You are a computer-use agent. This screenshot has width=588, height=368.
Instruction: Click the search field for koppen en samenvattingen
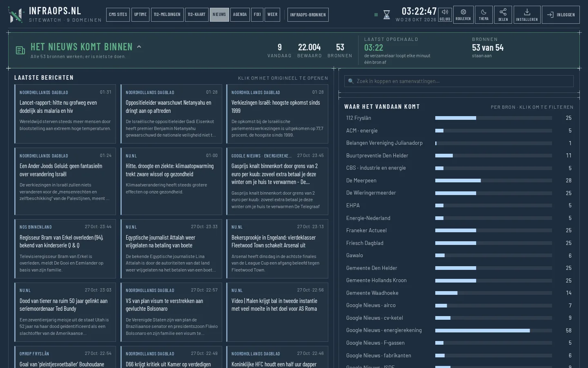coord(459,81)
